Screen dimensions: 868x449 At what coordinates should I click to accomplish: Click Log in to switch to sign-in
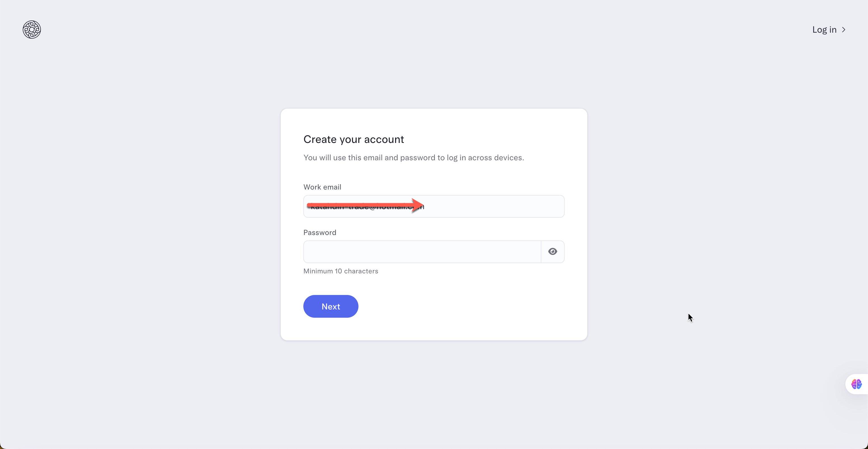click(x=824, y=30)
